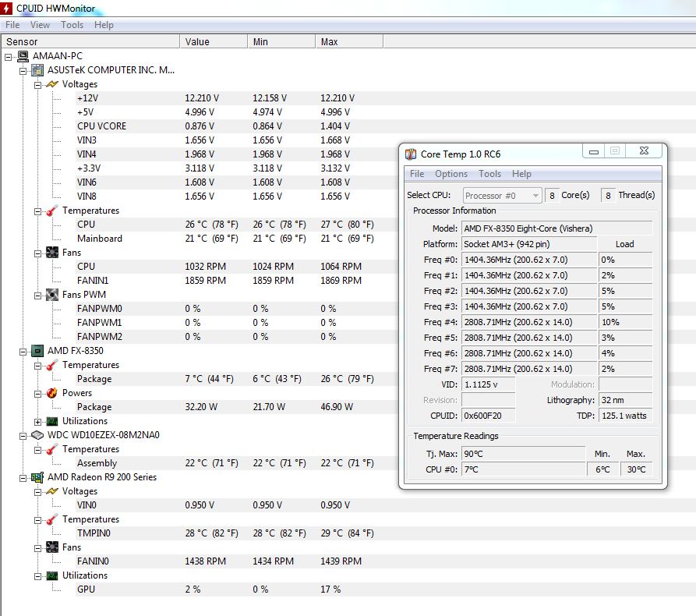
Task: Collapse the Temperatures group under AMD FX-8350
Action: (37, 366)
